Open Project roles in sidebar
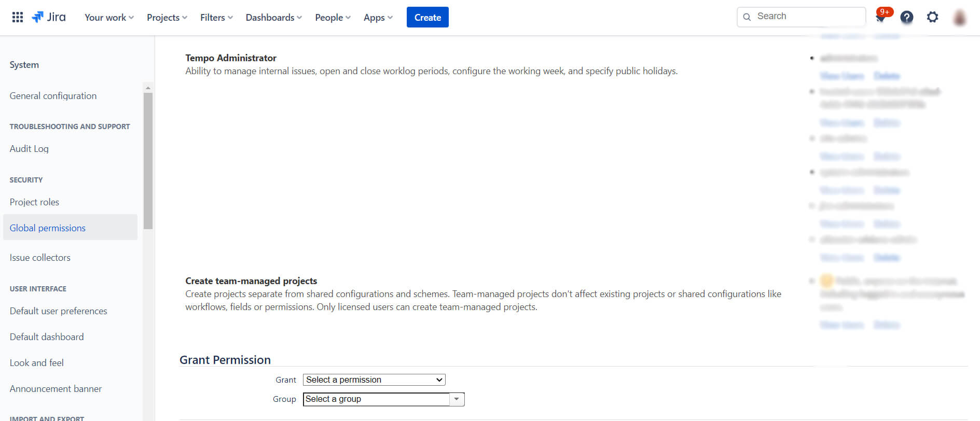 [x=34, y=202]
